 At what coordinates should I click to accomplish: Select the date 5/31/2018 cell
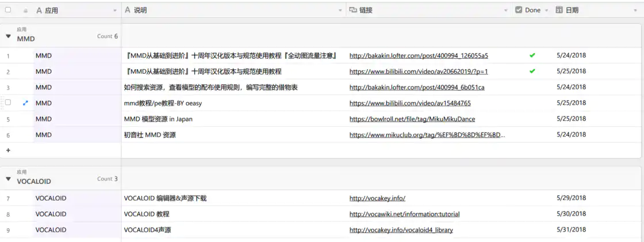tap(597, 230)
